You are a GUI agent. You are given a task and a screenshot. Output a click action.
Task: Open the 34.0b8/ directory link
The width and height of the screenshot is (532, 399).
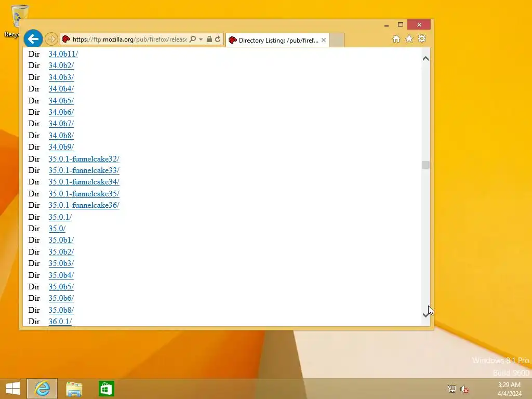click(61, 136)
